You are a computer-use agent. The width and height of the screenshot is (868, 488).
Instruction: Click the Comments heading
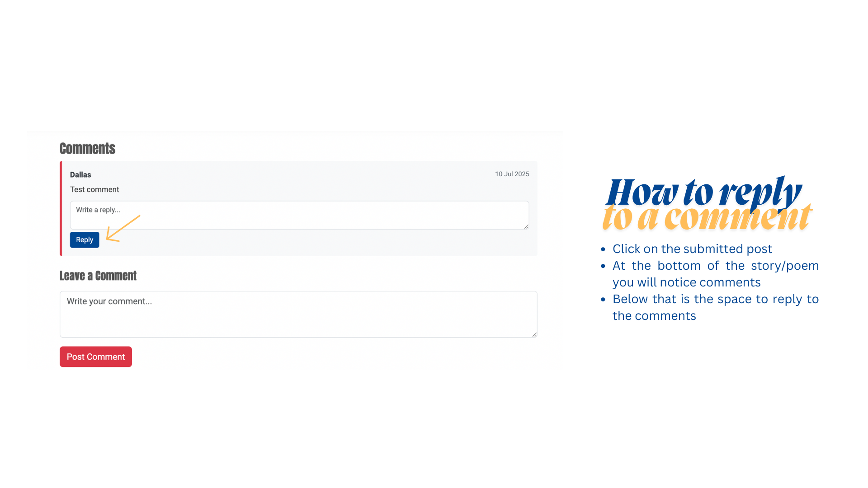tap(87, 149)
